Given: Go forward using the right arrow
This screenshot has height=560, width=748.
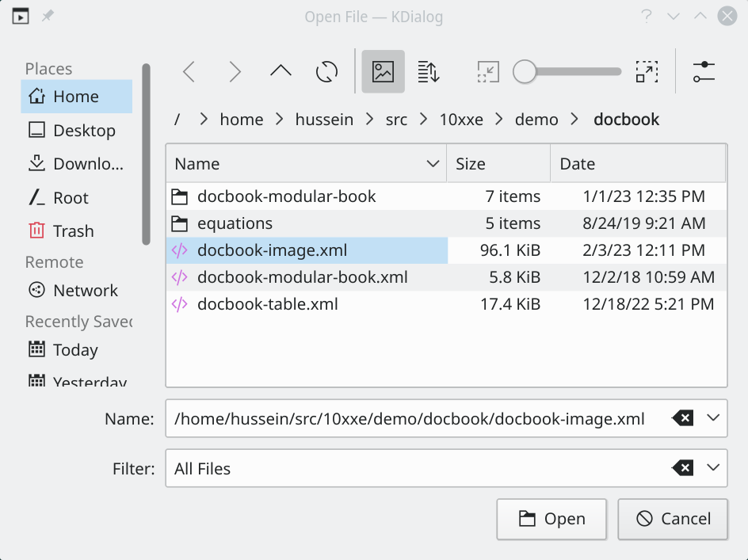Looking at the screenshot, I should click(x=235, y=72).
